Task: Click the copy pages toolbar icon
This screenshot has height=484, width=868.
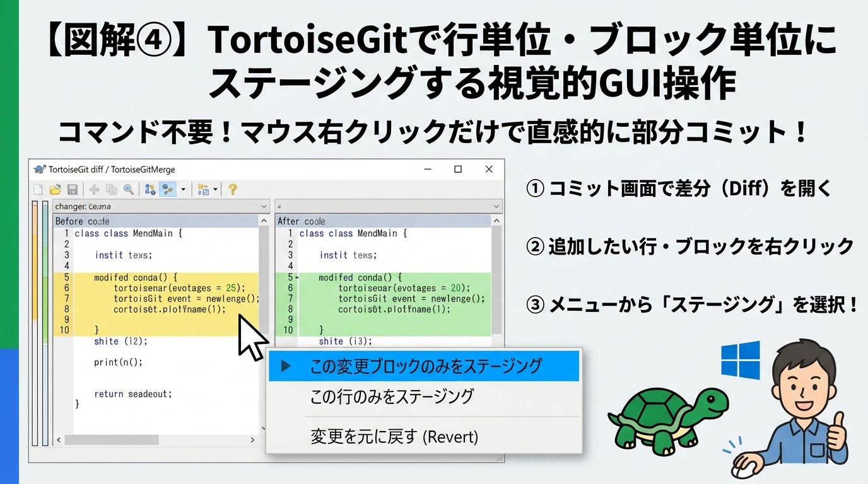Action: pos(112,189)
